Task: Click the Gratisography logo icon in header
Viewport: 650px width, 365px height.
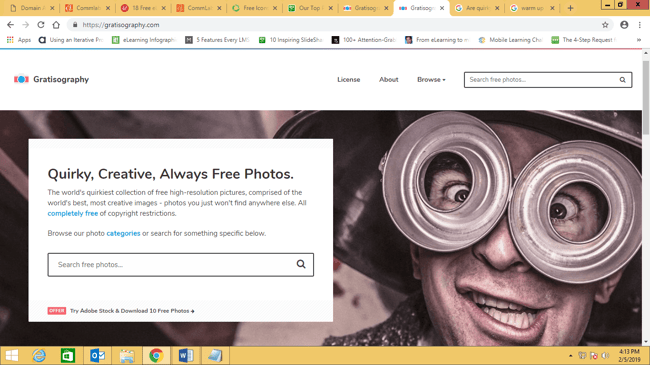Action: pos(21,79)
